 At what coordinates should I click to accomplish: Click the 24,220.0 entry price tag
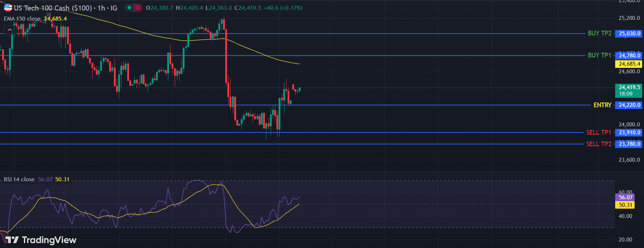[629, 105]
